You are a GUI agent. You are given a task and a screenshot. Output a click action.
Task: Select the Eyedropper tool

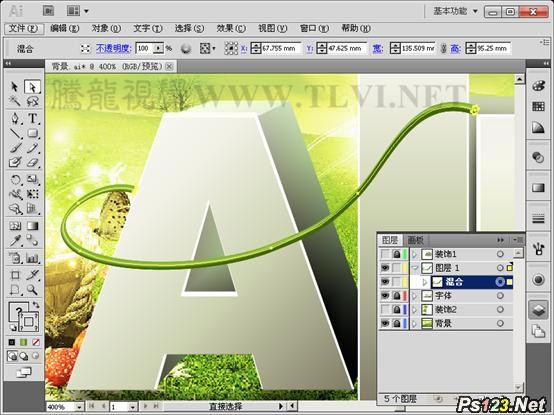[x=15, y=241]
